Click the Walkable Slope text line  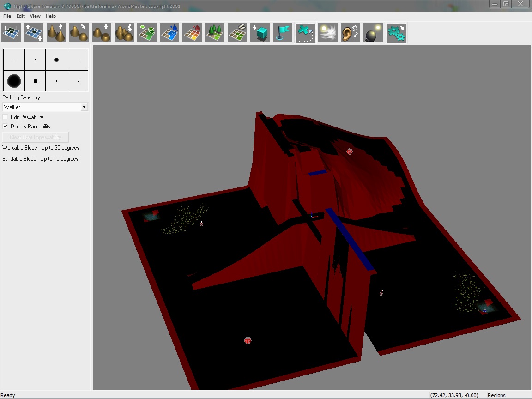pos(41,148)
